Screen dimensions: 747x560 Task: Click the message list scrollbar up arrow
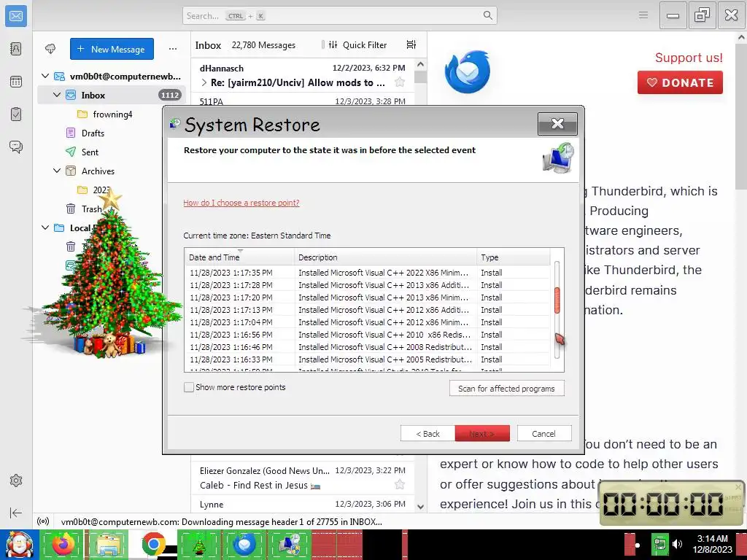(420, 64)
